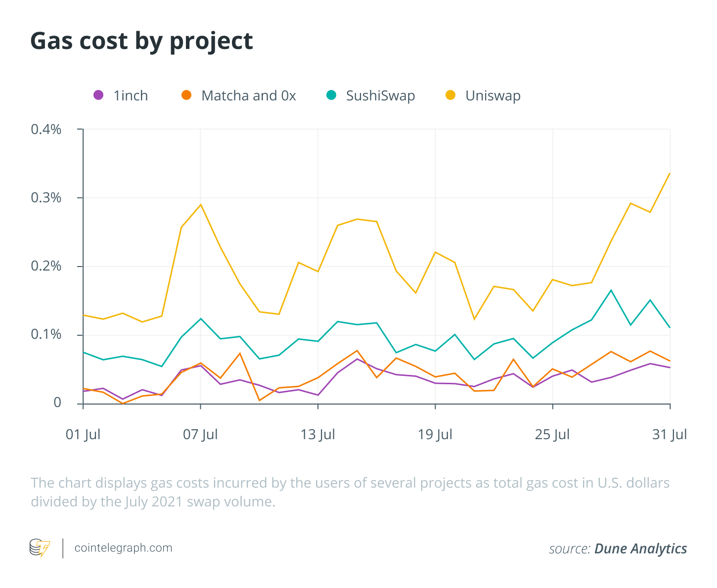Click the Gas cost by project title
The width and height of the screenshot is (717, 588).
pyautogui.click(x=142, y=41)
